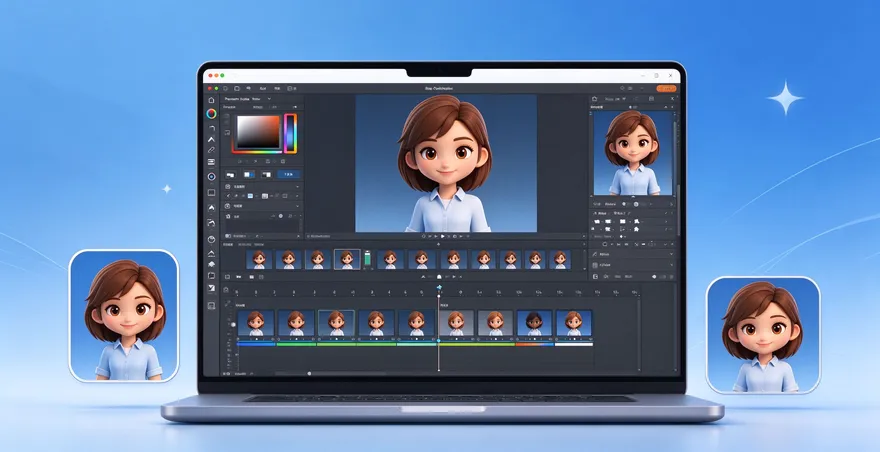This screenshot has width=880, height=452.
Task: Click the blue playhead marker on timeline ruler
Action: pyautogui.click(x=439, y=287)
